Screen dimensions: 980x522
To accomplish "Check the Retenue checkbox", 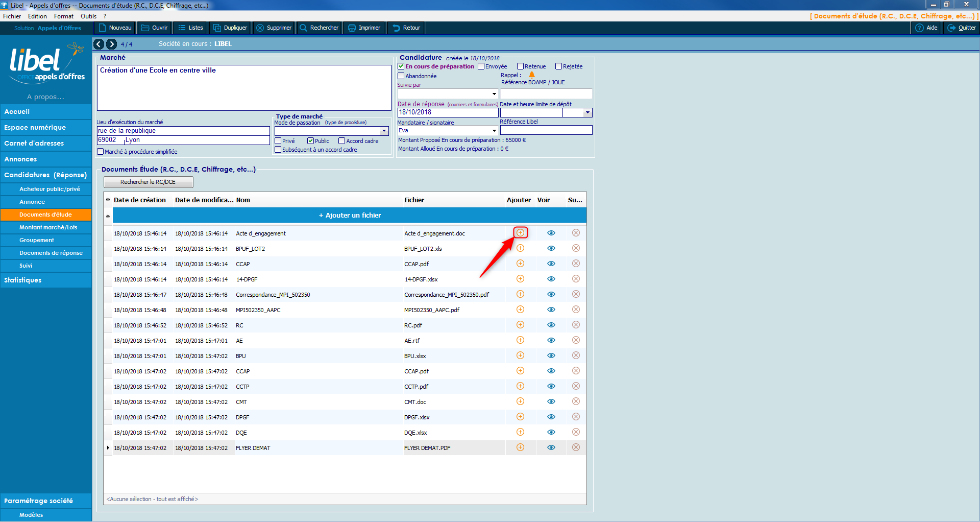I will click(x=521, y=66).
